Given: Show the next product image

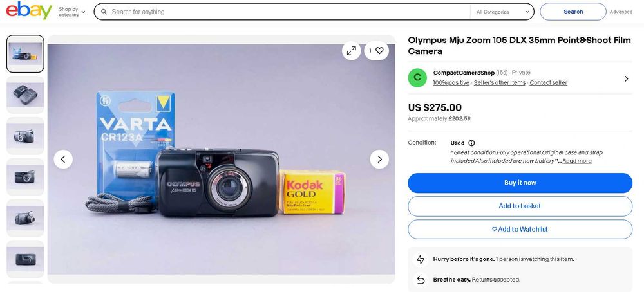Looking at the screenshot, I should tap(379, 159).
